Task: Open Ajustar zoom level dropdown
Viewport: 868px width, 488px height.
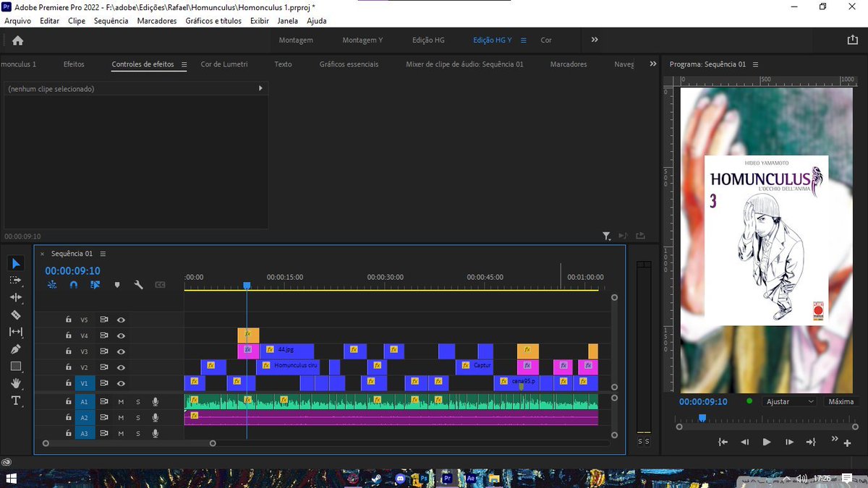Action: tap(789, 401)
